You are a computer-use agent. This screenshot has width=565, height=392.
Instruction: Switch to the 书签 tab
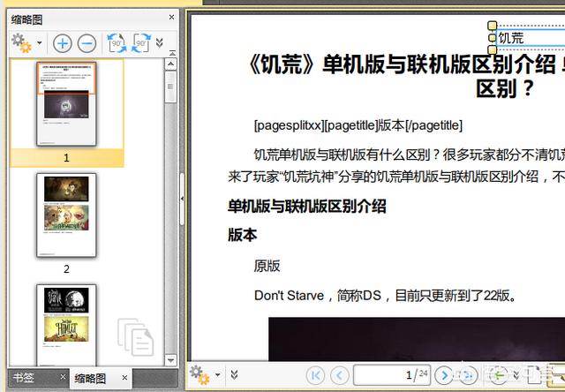(24, 378)
